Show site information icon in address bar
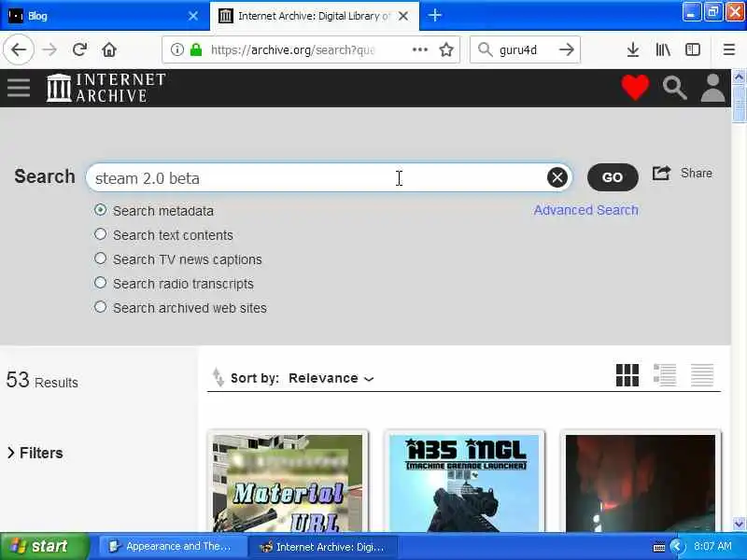The image size is (747, 560). click(176, 49)
